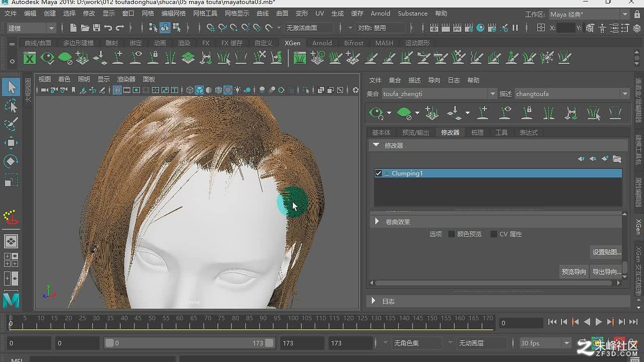The width and height of the screenshot is (644, 362).
Task: Activate the Rotate tool in the toolbox
Action: (x=11, y=161)
